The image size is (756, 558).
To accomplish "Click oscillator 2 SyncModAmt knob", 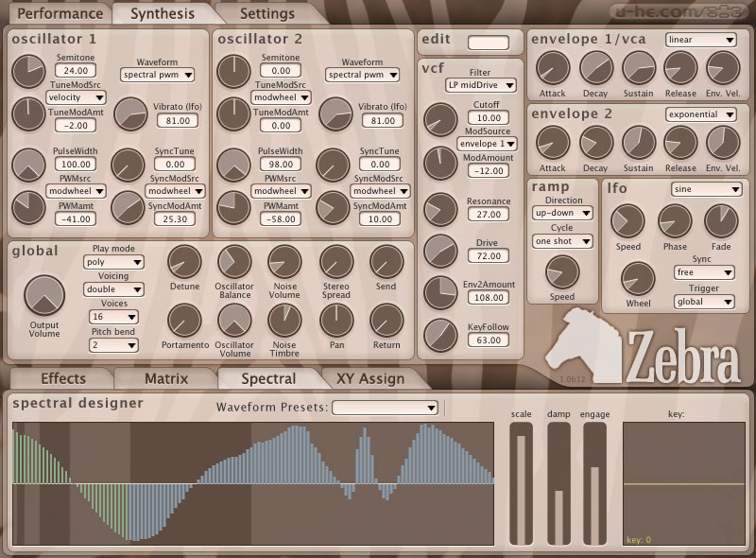I will pyautogui.click(x=333, y=207).
